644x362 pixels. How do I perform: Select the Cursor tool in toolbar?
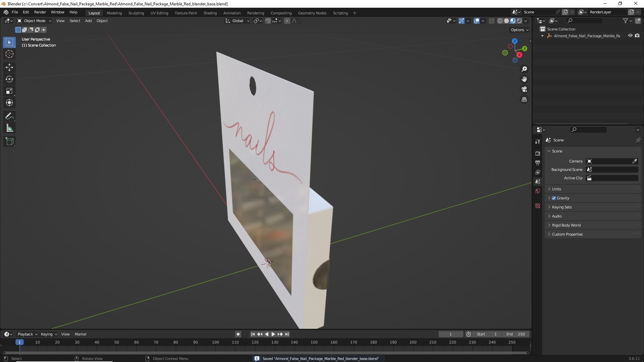tap(9, 54)
